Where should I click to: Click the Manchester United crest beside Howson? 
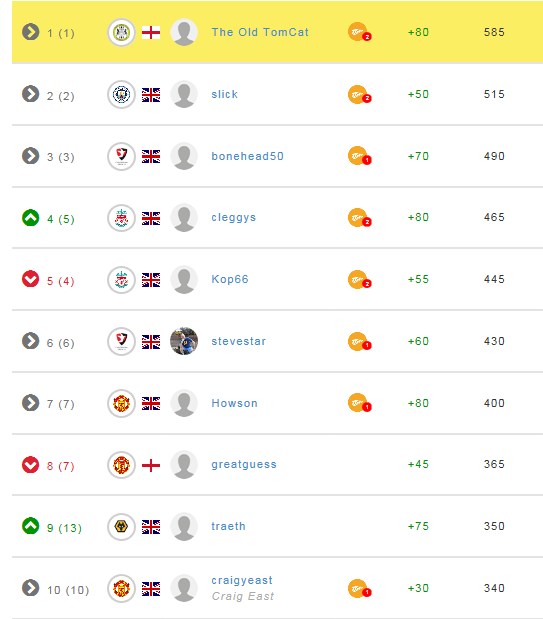point(121,403)
